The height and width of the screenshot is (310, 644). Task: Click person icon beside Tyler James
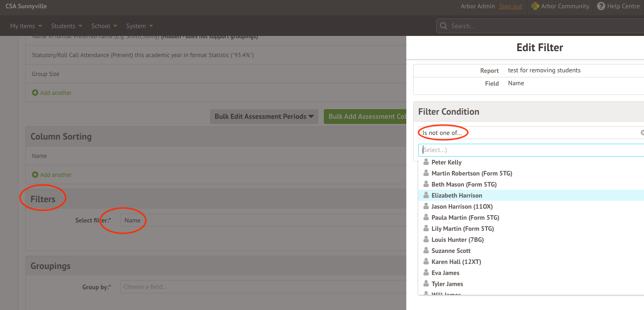pos(426,284)
